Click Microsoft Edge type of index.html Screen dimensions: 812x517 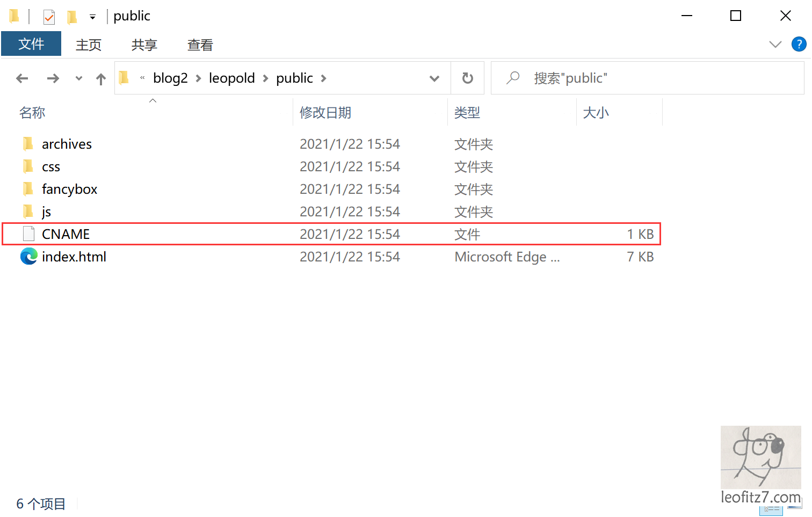(507, 257)
